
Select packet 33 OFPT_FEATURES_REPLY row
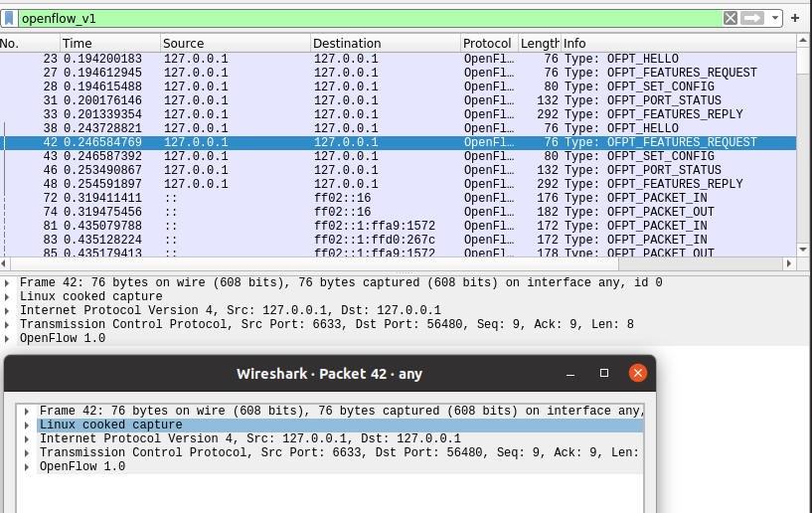398,114
